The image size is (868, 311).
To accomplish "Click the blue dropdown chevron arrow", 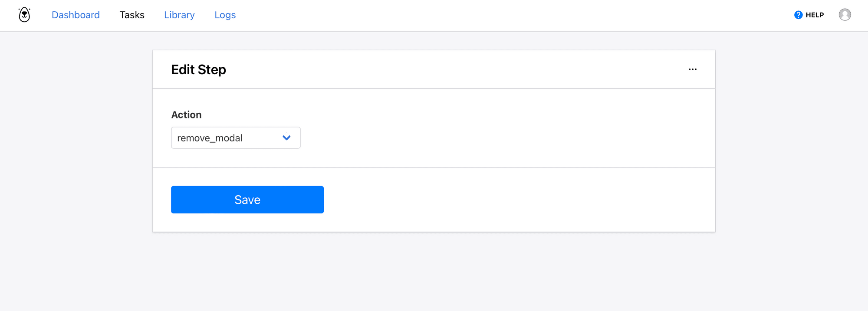I will point(286,138).
